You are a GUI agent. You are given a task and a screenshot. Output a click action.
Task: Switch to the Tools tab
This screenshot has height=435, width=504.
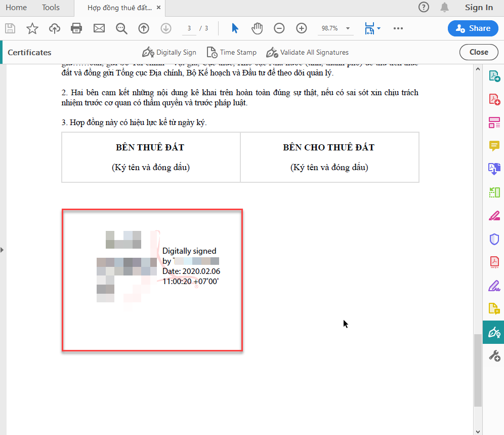click(x=51, y=8)
